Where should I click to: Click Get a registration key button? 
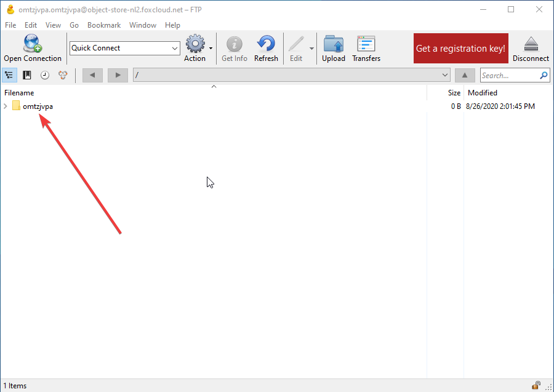460,48
